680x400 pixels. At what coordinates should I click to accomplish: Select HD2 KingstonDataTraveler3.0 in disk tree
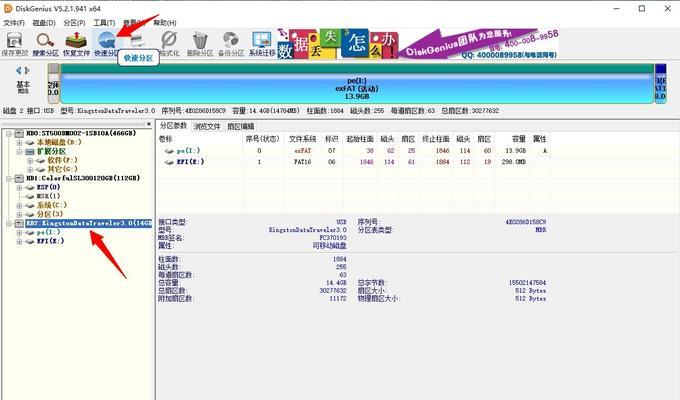pos(88,223)
